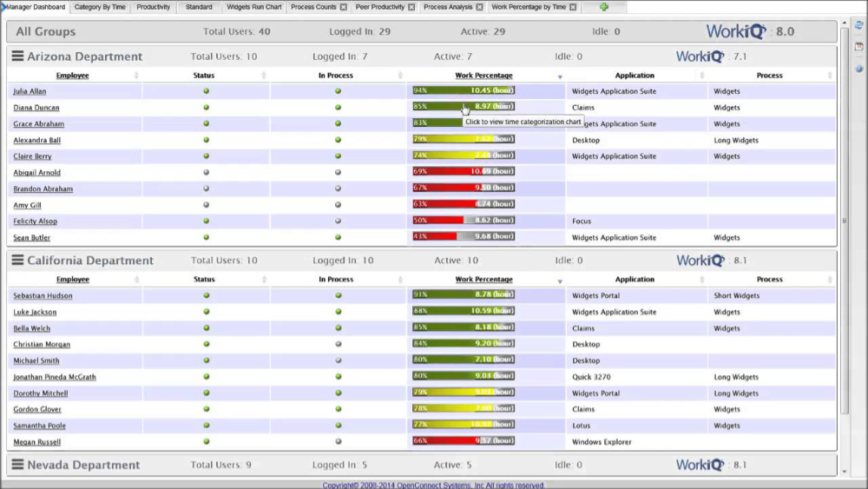
Task: Click Claire Berry's 74% work percentage bar
Action: [464, 155]
